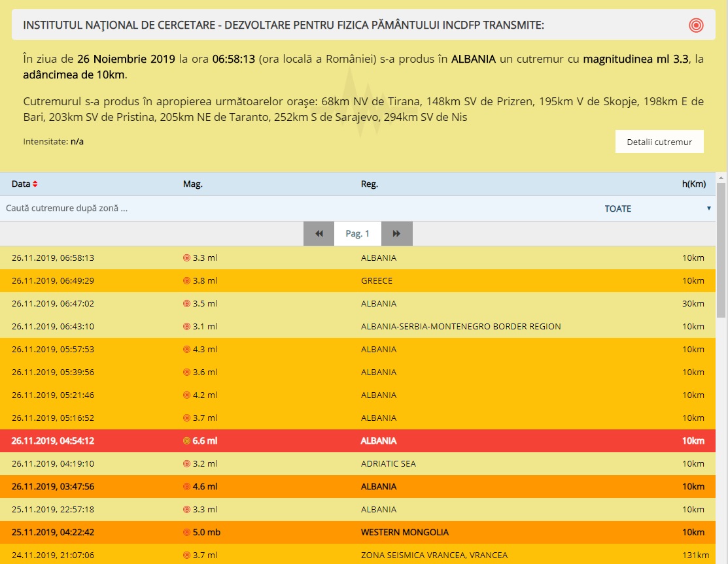Select the ADRIATIC SEA earthquake row

(x=389, y=464)
